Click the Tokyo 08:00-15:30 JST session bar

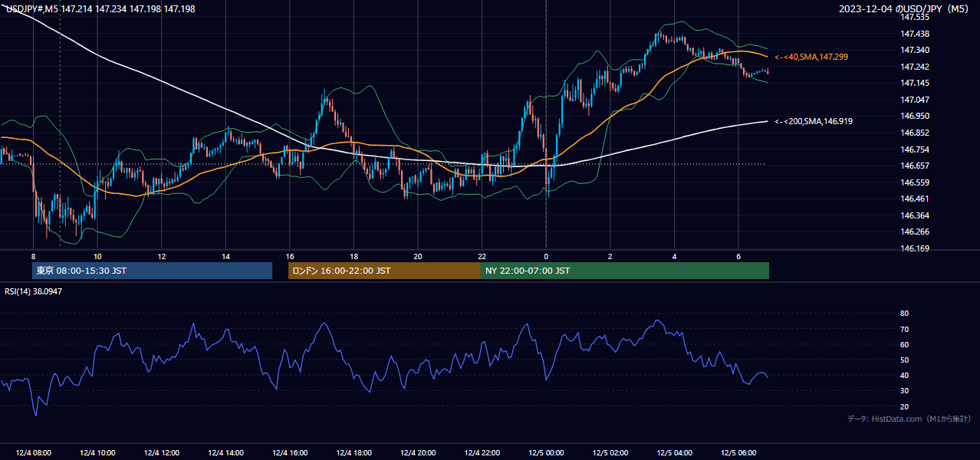pyautogui.click(x=153, y=271)
